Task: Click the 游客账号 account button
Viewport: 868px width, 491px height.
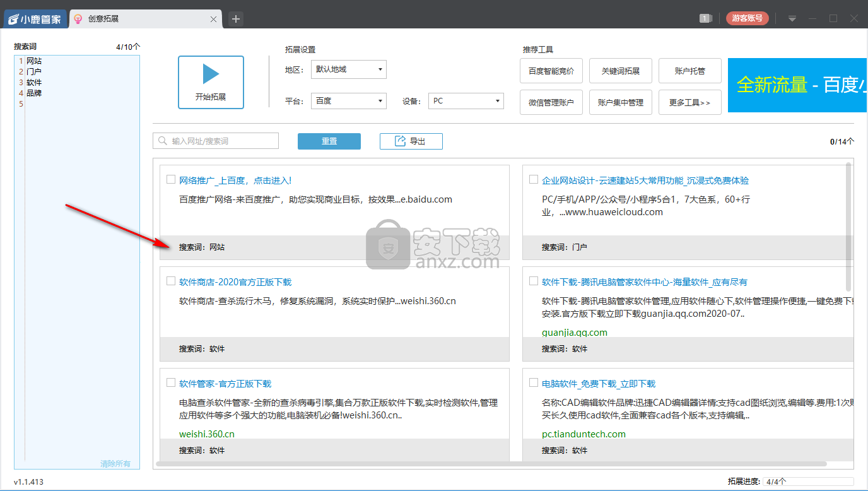Action: pos(747,18)
